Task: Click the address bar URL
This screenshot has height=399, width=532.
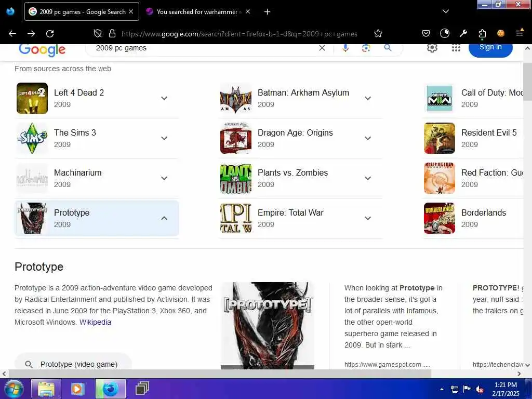Action: tap(239, 34)
